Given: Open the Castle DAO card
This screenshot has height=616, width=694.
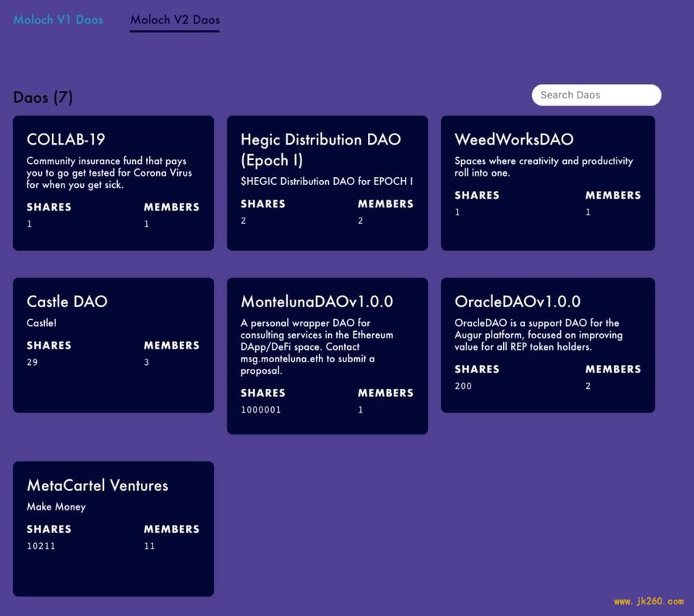Looking at the screenshot, I should pos(113,345).
